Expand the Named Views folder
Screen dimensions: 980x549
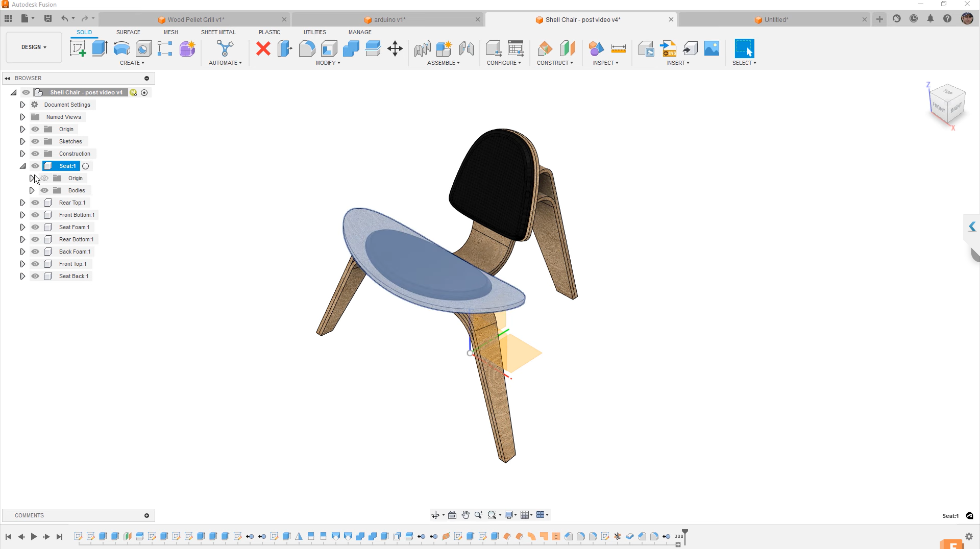point(22,117)
